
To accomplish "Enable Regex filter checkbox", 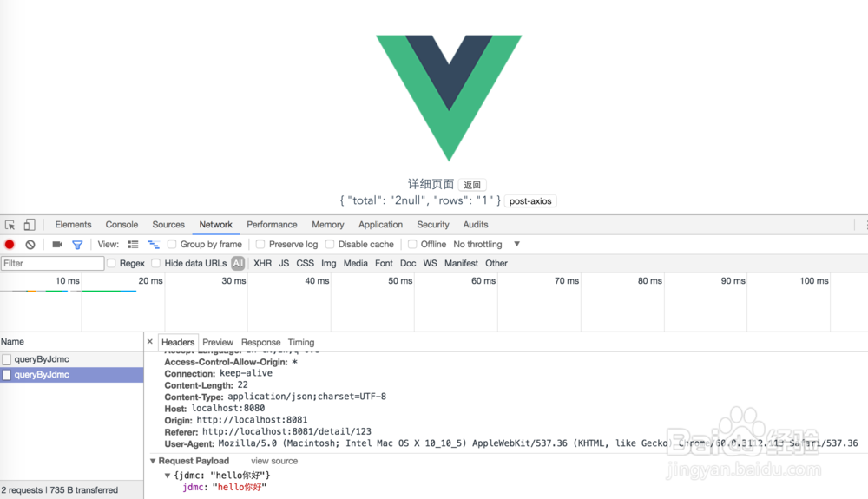I will click(x=111, y=263).
